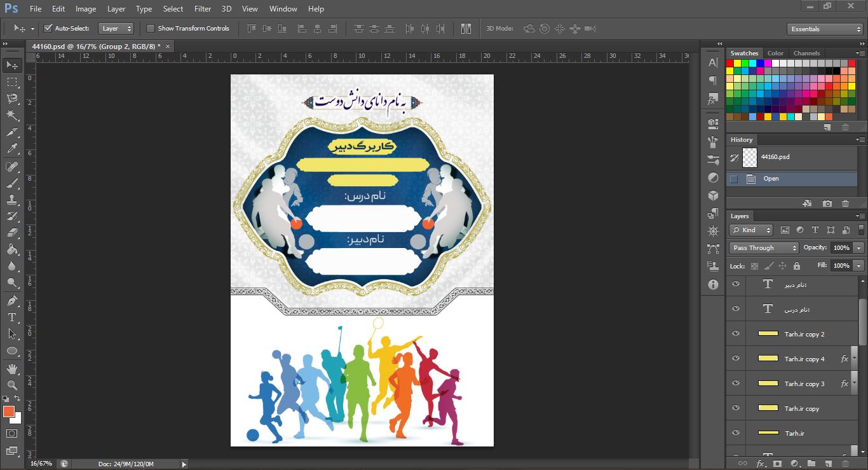Screen dimensions: 868x470
Task: Select the Eyedropper tool
Action: (12, 149)
